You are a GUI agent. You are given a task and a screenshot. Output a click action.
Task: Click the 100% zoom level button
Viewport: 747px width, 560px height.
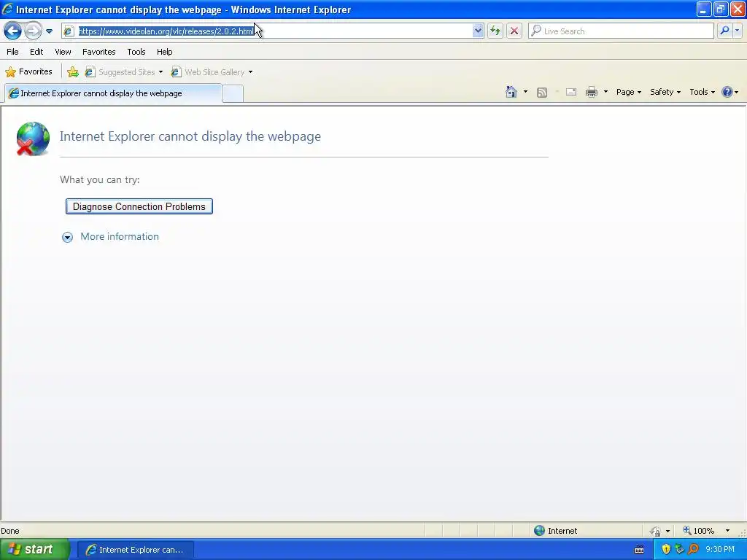point(698,531)
